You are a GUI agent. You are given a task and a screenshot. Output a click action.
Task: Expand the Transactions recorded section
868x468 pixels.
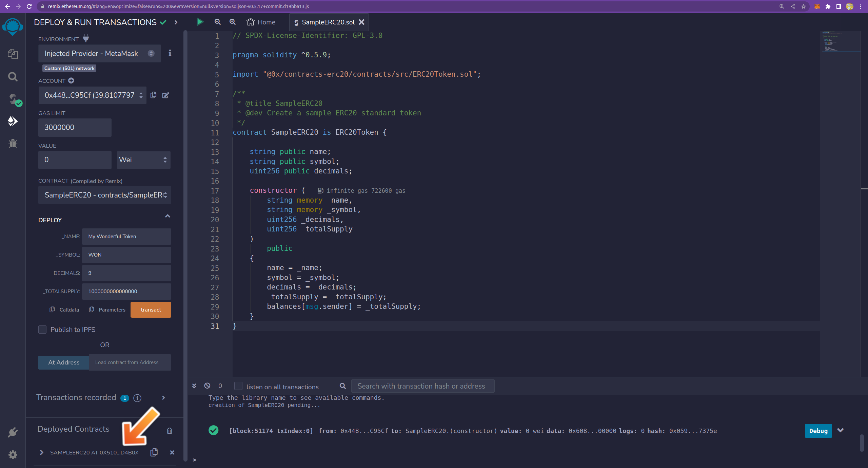pos(163,397)
